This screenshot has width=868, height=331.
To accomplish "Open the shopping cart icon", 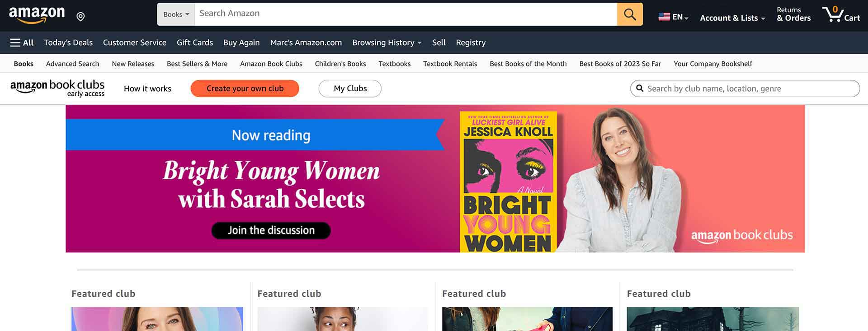I will coord(841,14).
